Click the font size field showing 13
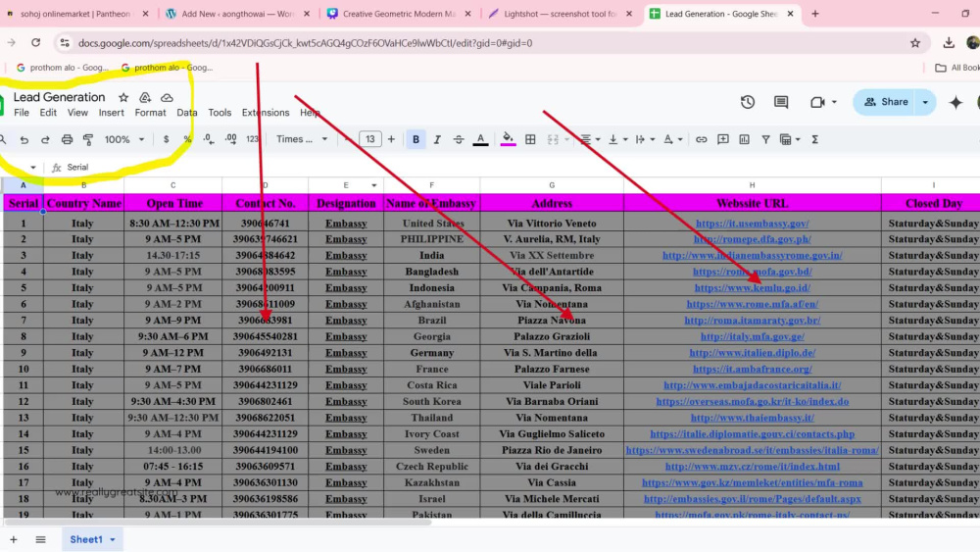The image size is (980, 552). pyautogui.click(x=370, y=139)
